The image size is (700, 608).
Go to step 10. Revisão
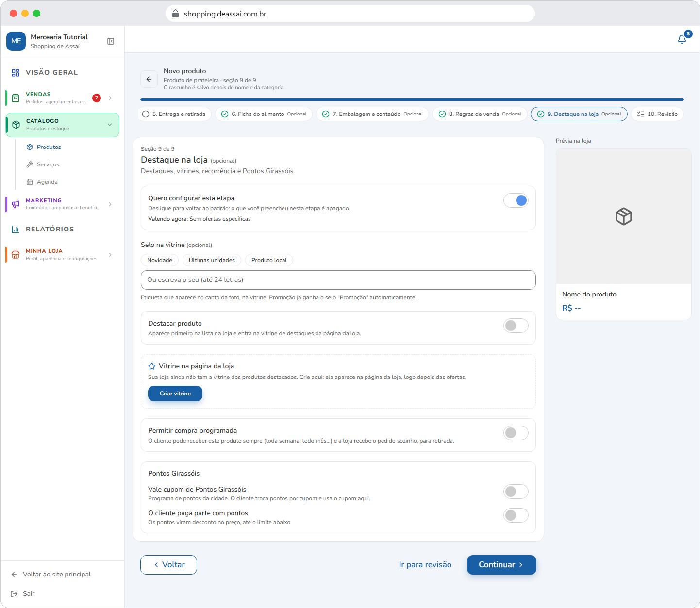tap(657, 114)
